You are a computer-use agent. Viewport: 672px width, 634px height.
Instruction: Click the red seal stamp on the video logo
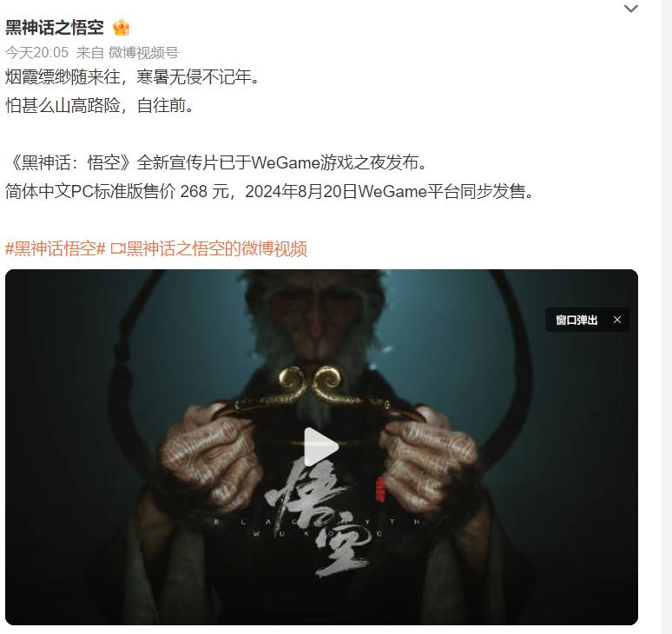click(x=380, y=489)
